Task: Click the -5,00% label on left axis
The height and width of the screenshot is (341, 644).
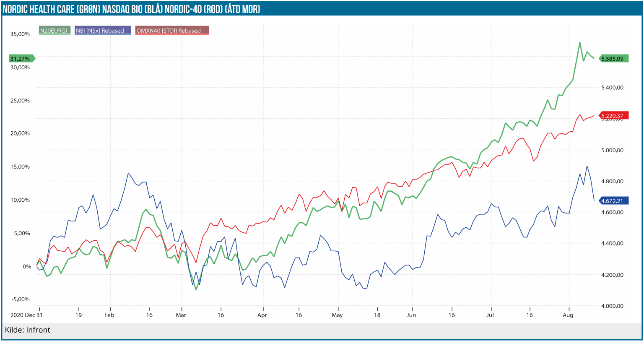Action: (20, 299)
